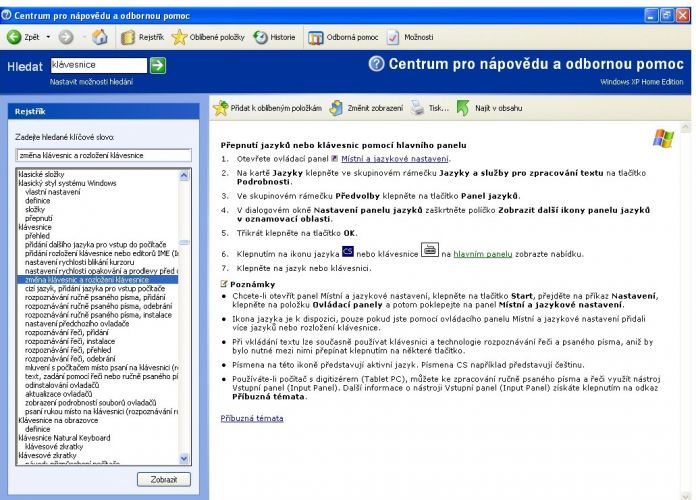Select 'psaní rukou místo na klávesnici' entry
Image resolution: width=696 pixels, height=500 pixels.
[x=101, y=412]
